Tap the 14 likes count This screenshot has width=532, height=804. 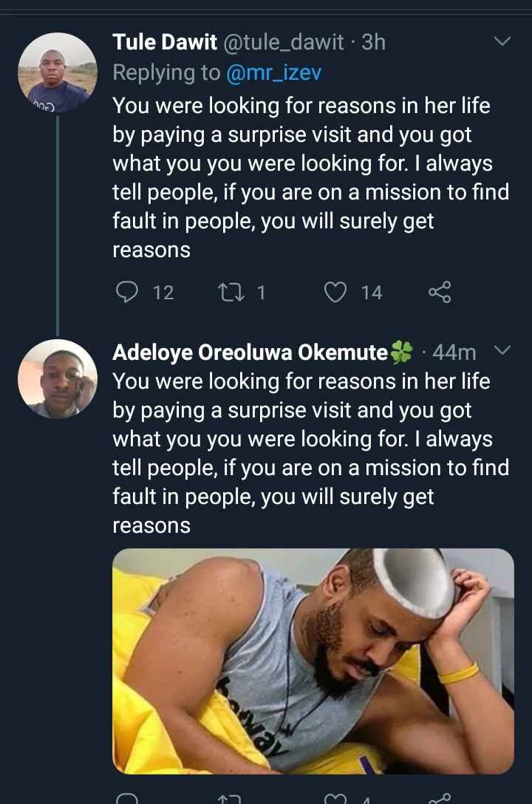pos(372,293)
